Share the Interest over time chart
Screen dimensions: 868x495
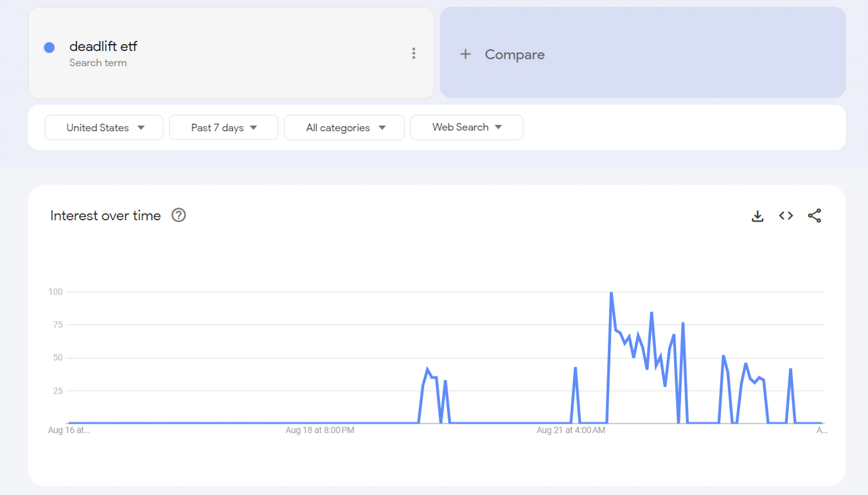(815, 216)
